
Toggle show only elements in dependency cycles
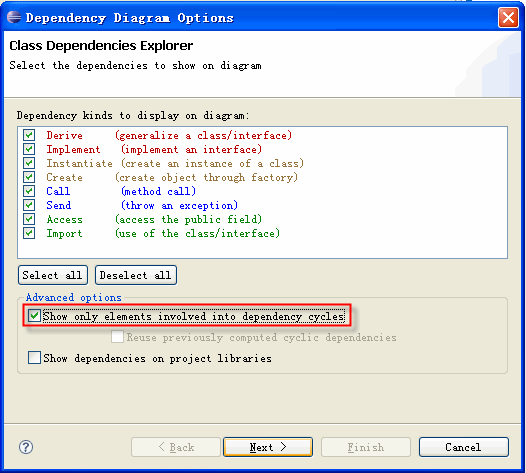[34, 316]
